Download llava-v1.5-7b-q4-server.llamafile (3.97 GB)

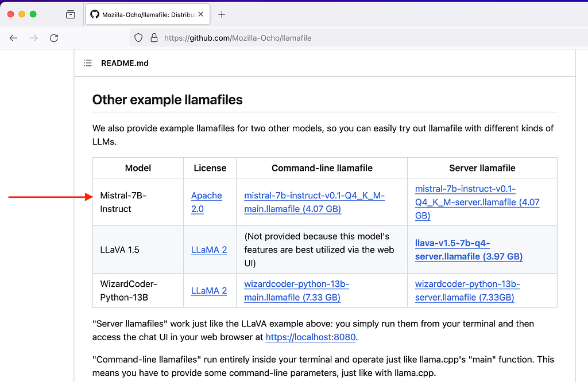point(469,250)
